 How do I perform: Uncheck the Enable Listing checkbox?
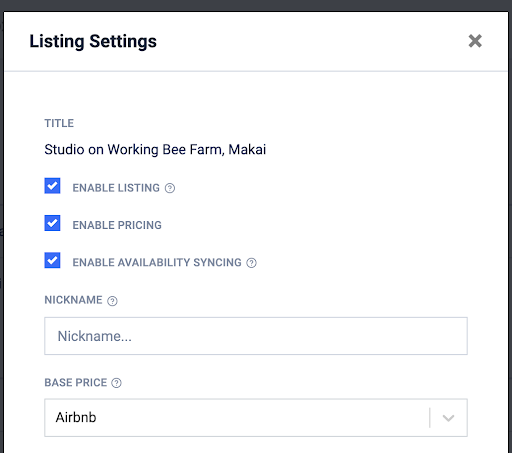52,186
